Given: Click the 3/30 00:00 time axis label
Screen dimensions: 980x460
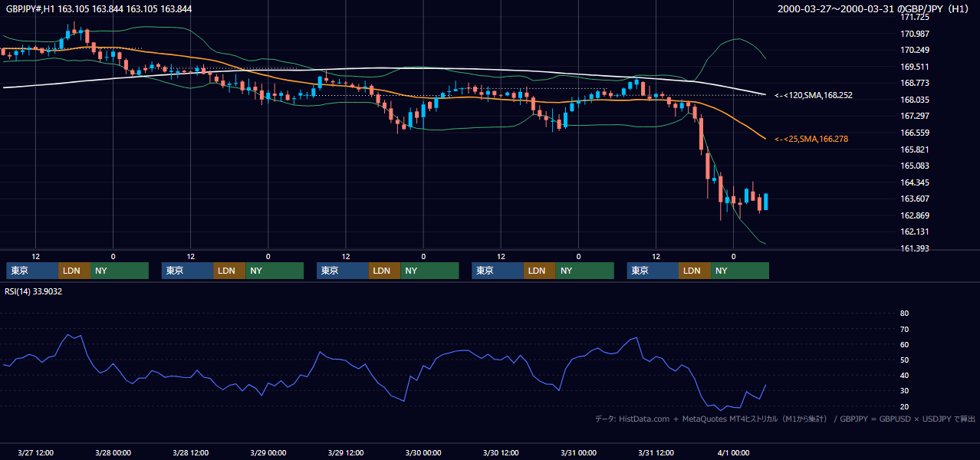Looking at the screenshot, I should coord(423,453).
